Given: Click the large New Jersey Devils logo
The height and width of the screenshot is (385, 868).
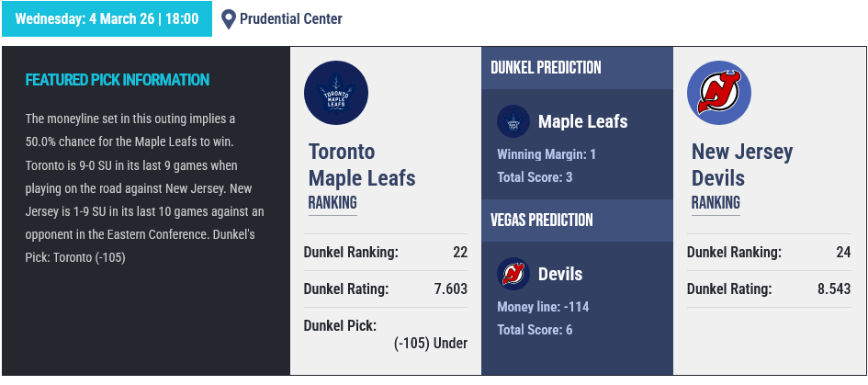Looking at the screenshot, I should coord(719,94).
